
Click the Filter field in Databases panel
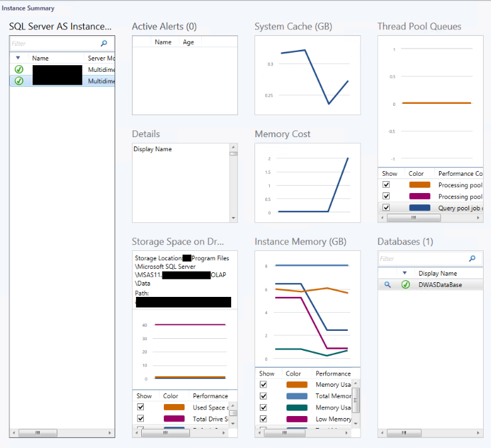click(421, 259)
